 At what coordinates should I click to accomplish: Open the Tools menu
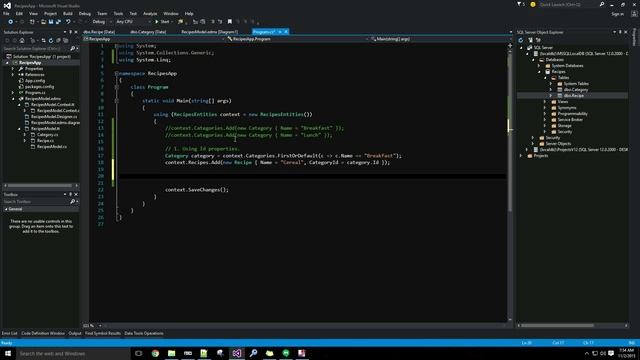(118, 13)
